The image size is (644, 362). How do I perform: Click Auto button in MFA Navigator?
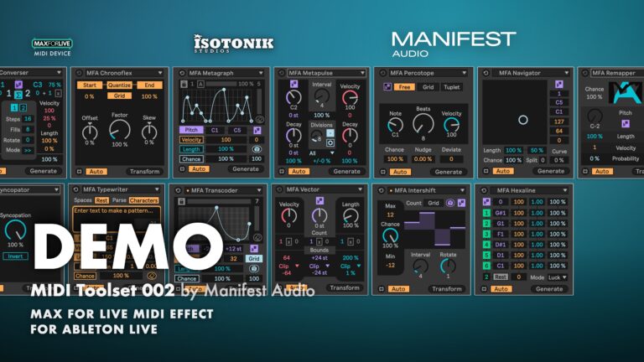503,171
